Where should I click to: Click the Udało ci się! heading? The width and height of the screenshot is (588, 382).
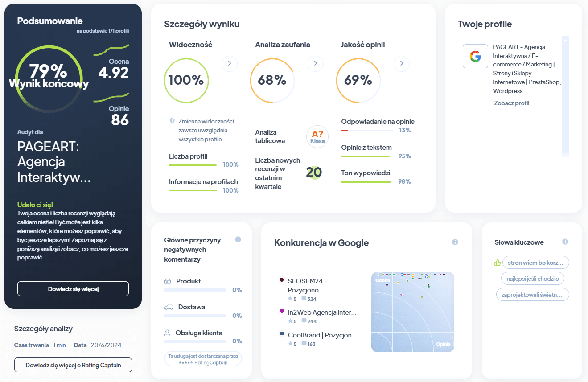pyautogui.click(x=35, y=205)
